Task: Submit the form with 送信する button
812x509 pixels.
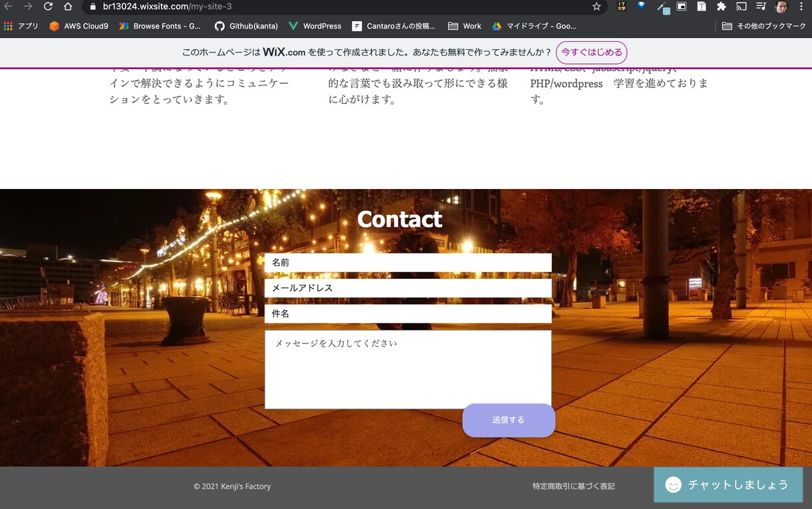Action: point(508,421)
